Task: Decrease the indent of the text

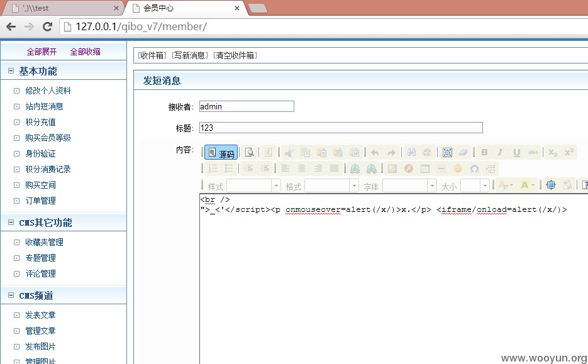Action: coord(248,168)
